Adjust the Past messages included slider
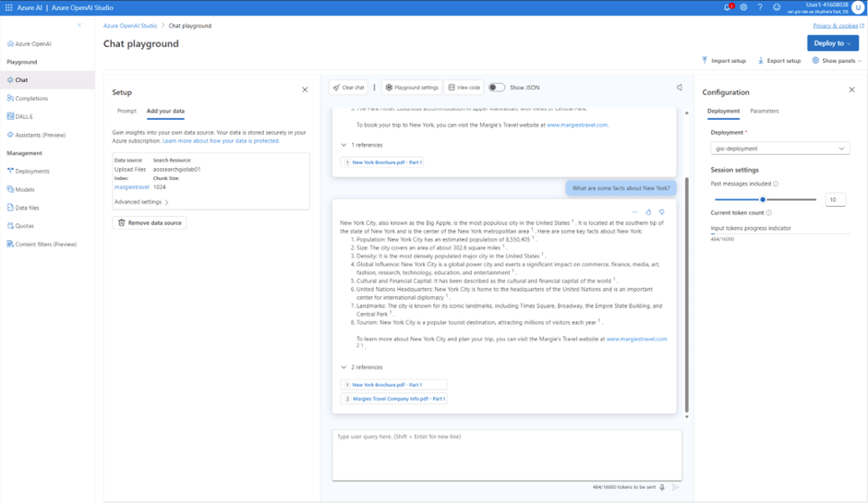This screenshot has width=868, height=503. click(x=763, y=199)
